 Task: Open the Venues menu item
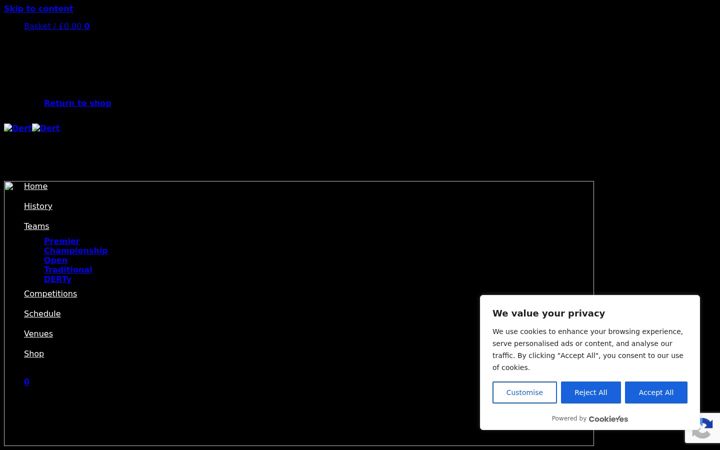tap(38, 334)
